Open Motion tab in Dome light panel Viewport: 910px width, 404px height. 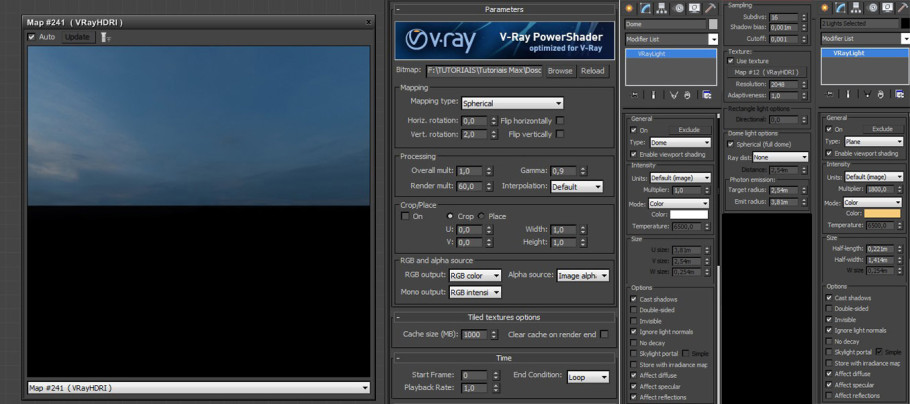tap(678, 8)
